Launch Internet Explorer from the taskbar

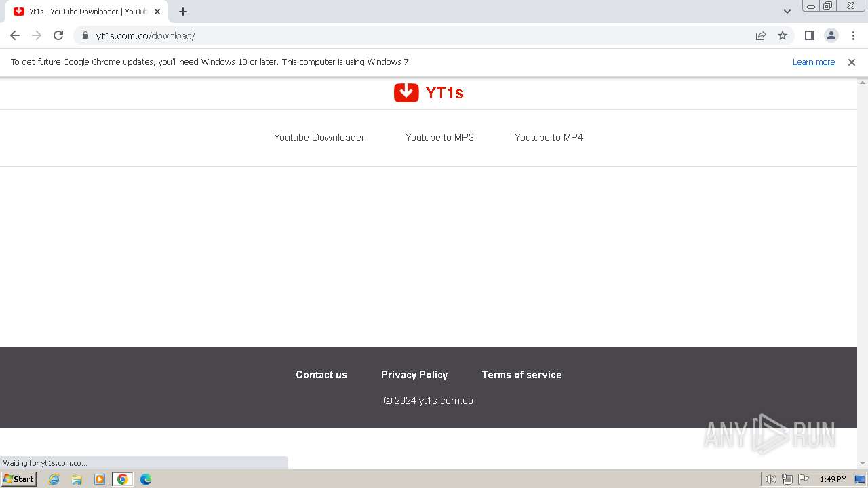(x=54, y=479)
